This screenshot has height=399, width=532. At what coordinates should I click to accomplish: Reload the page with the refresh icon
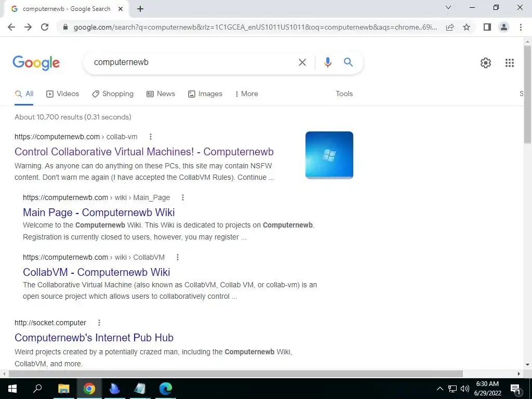pos(45,27)
